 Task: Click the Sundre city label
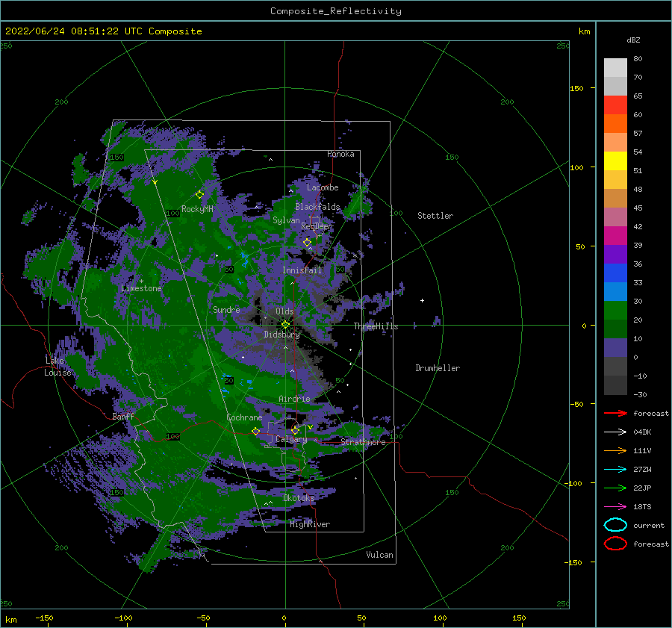click(x=226, y=310)
